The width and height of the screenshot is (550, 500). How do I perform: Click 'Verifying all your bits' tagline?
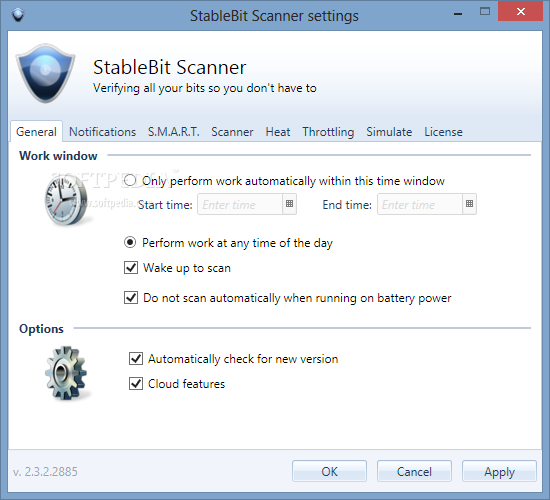(205, 88)
